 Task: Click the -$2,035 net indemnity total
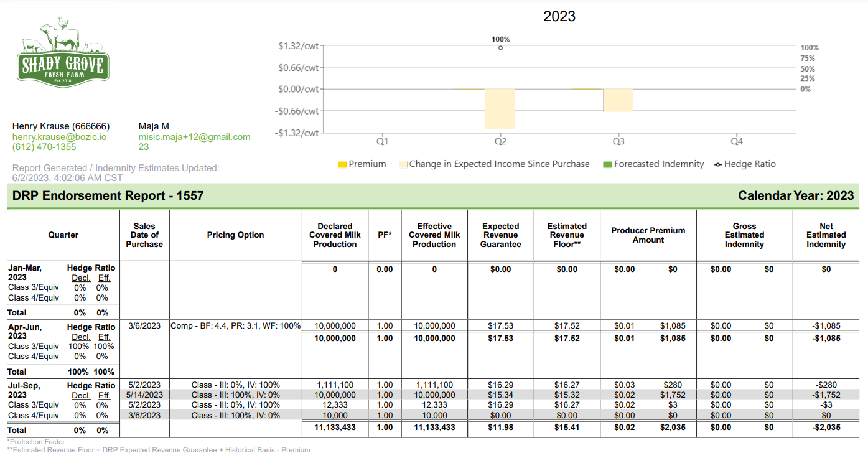826,428
